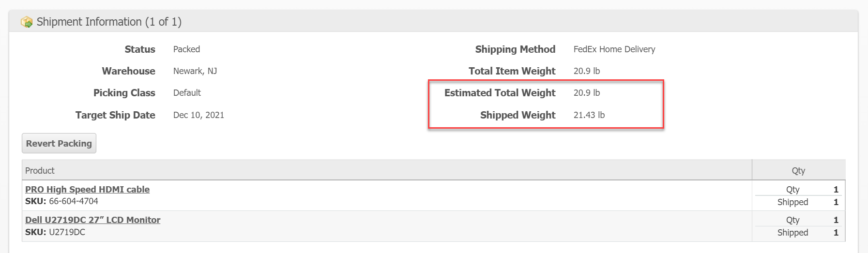The width and height of the screenshot is (868, 253).
Task: Click the Shipped quantity for the HDMI cable
Action: [836, 202]
